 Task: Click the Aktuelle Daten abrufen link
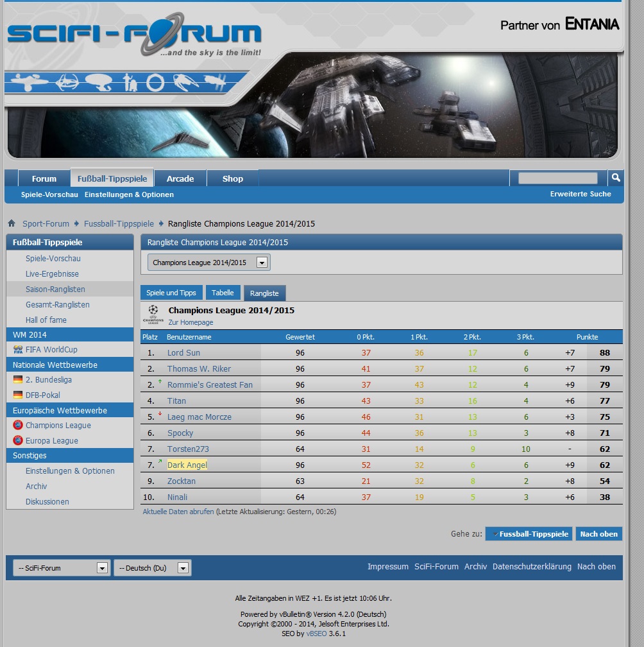point(178,512)
